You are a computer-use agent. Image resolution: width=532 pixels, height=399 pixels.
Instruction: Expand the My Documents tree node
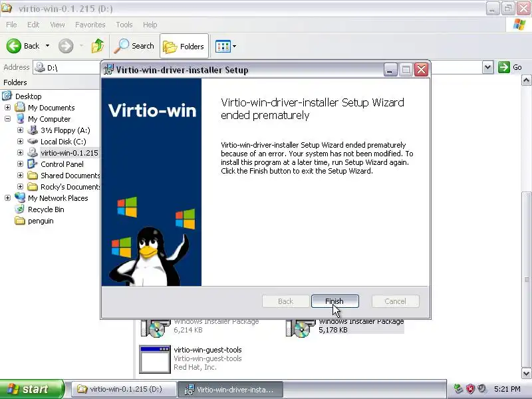pos(7,108)
